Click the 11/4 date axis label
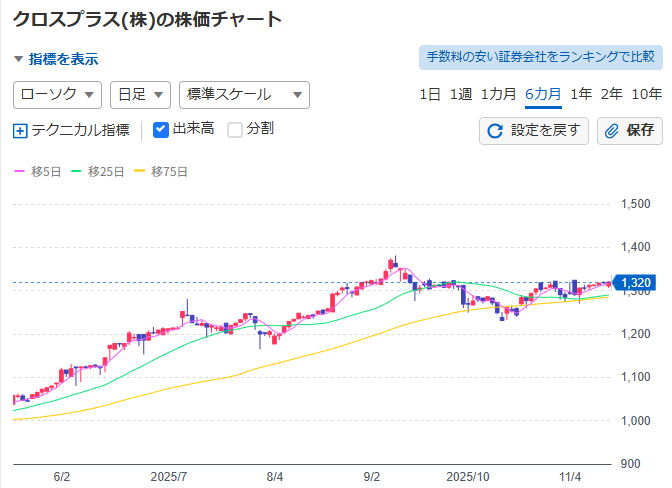Viewport: 672px width, 488px height. [x=570, y=477]
